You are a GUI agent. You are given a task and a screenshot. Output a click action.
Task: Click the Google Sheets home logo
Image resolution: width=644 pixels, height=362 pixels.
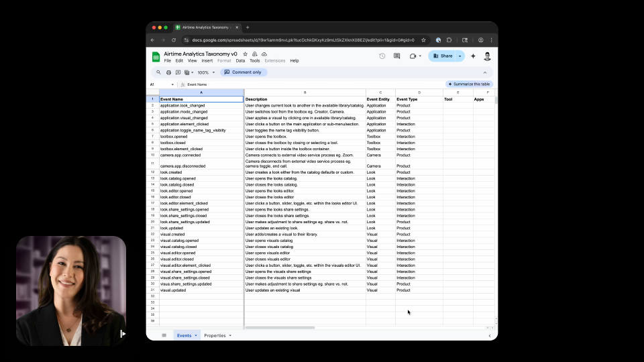(156, 57)
